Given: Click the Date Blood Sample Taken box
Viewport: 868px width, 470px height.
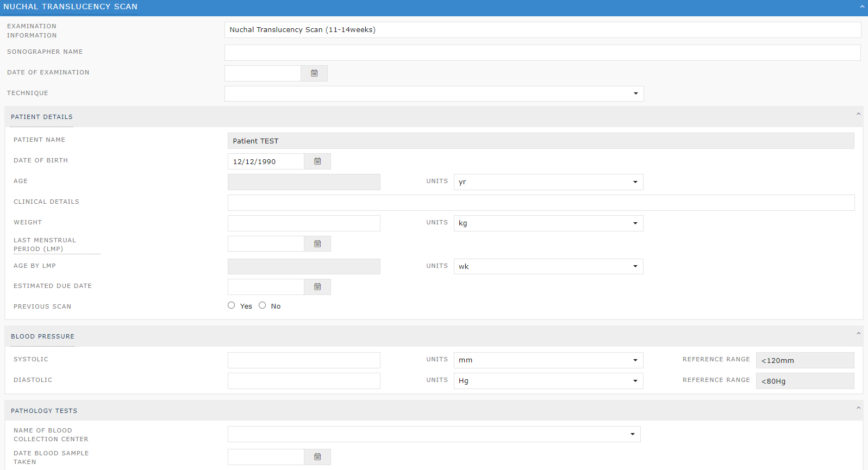Looking at the screenshot, I should (266, 457).
